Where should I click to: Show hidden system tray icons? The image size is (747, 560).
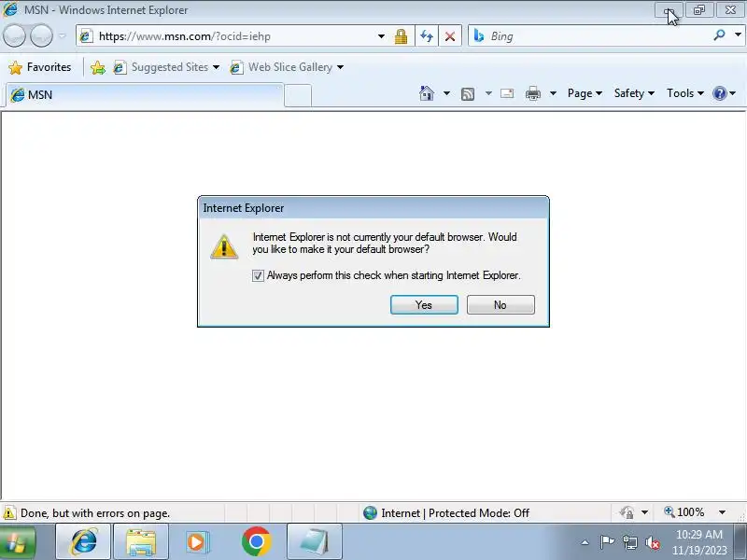point(585,542)
